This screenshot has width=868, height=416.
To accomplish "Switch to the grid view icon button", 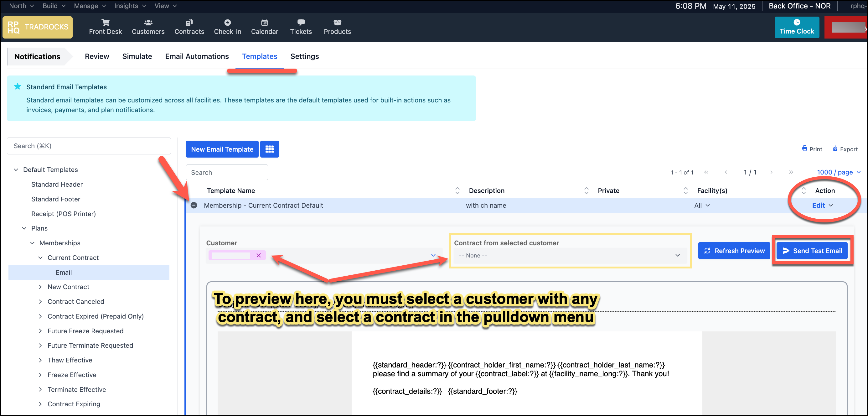I will click(269, 149).
